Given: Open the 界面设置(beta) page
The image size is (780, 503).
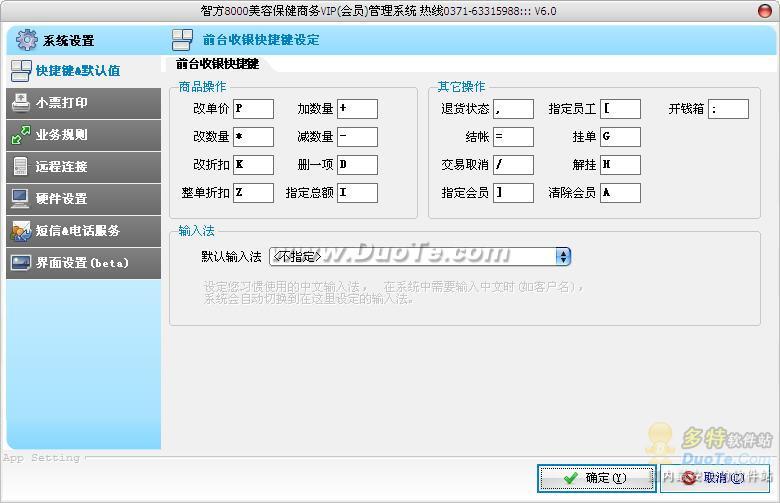Looking at the screenshot, I should [x=84, y=263].
